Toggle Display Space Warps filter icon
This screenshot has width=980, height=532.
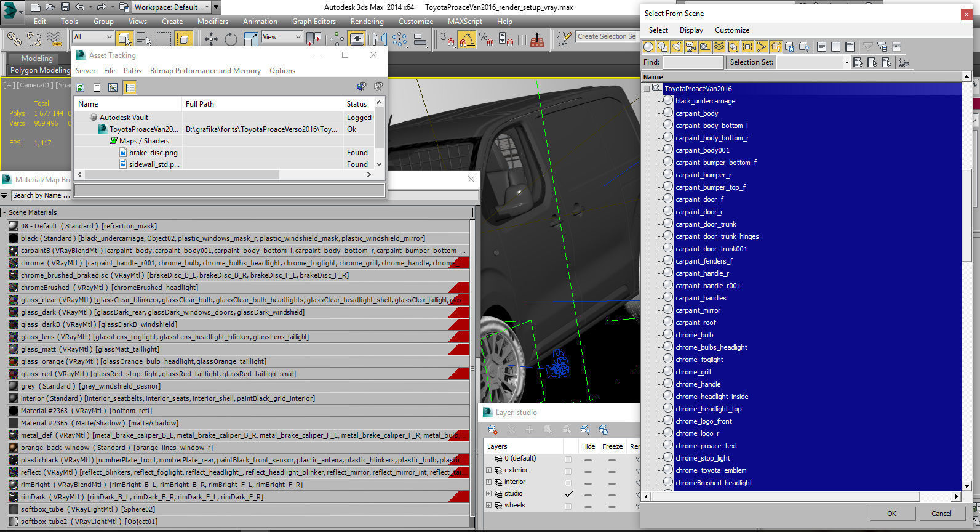point(719,47)
